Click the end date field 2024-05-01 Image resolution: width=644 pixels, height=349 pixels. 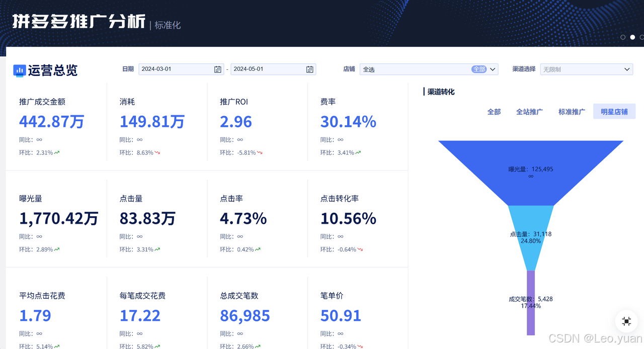click(273, 69)
